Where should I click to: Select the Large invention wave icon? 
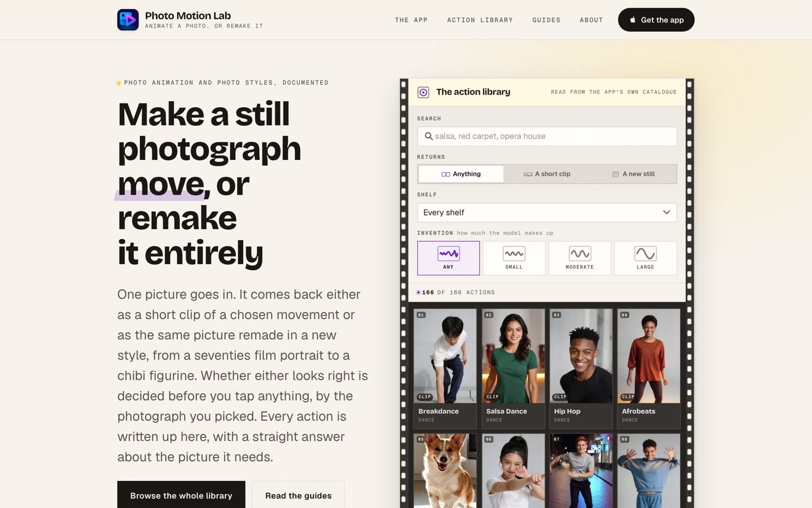(645, 253)
